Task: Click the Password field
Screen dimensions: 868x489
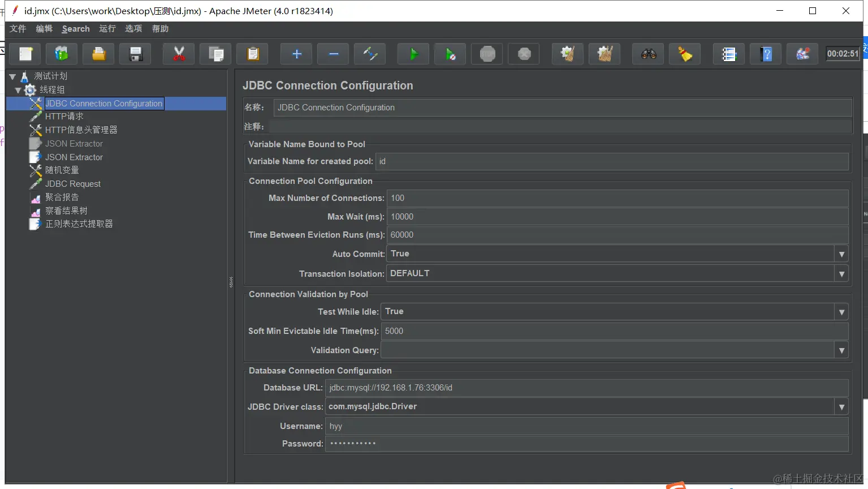Action: [x=587, y=444]
